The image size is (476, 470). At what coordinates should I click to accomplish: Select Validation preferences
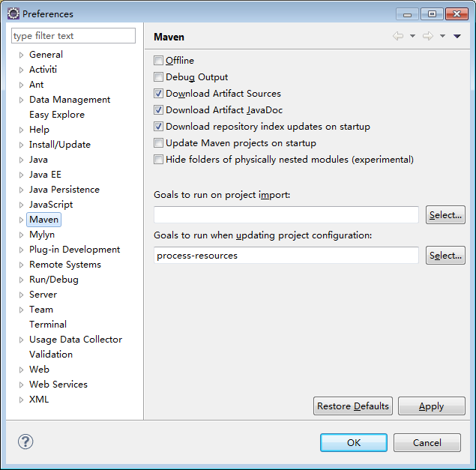coord(51,355)
